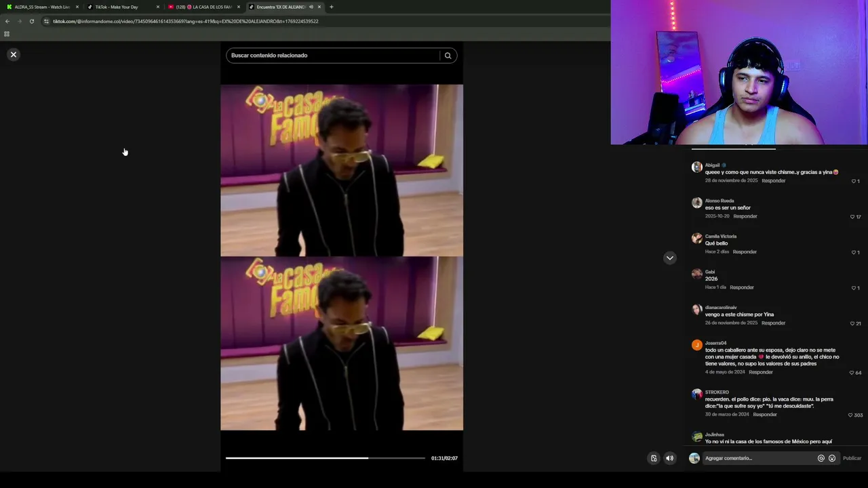Image resolution: width=868 pixels, height=488 pixels.
Task: Like Camila Victoria's comment heart
Action: tap(855, 252)
